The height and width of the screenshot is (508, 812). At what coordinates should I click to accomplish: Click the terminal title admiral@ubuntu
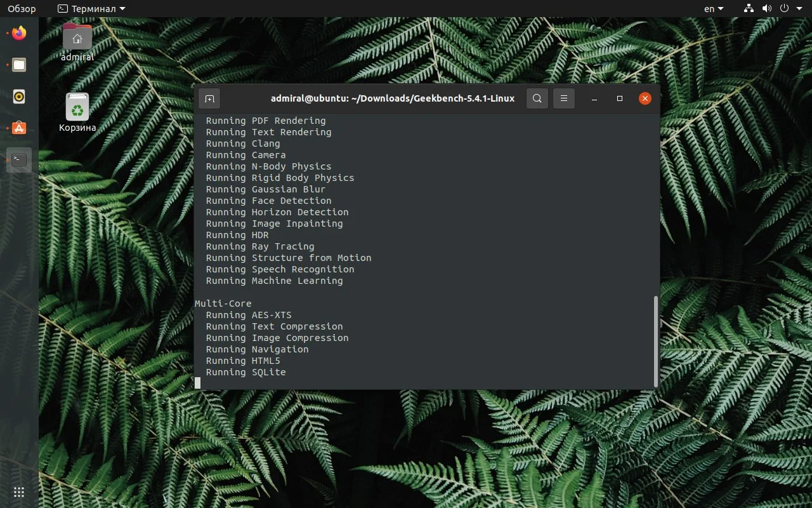point(393,98)
